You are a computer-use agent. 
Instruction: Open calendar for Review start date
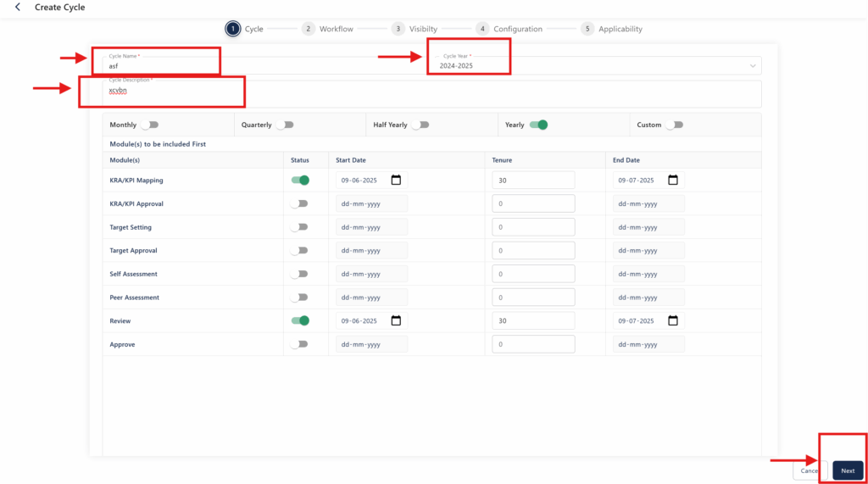click(396, 320)
